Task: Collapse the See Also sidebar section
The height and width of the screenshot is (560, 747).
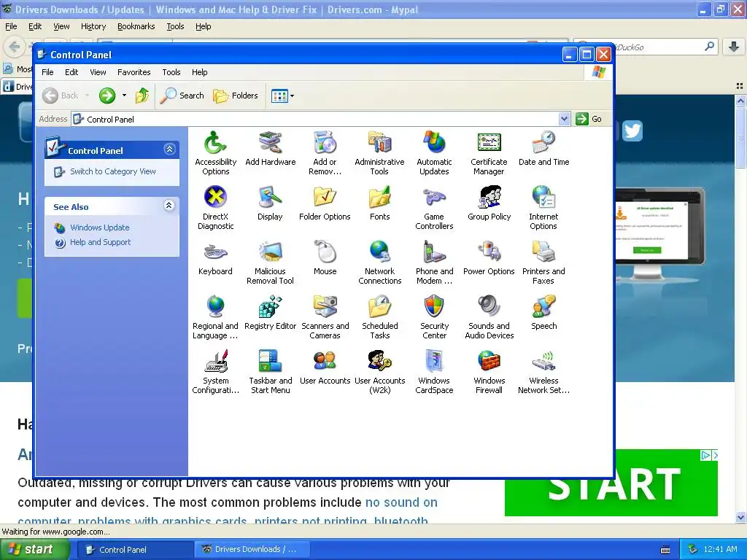Action: click(169, 206)
